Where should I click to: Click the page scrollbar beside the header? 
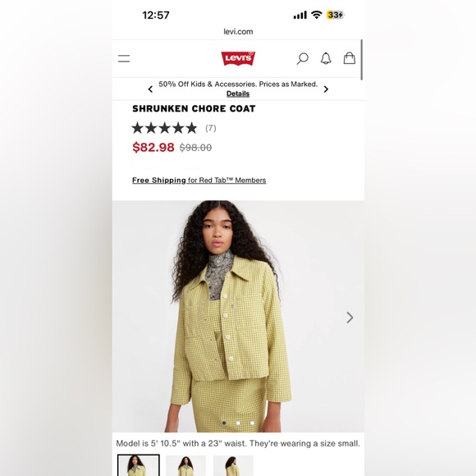(362, 60)
